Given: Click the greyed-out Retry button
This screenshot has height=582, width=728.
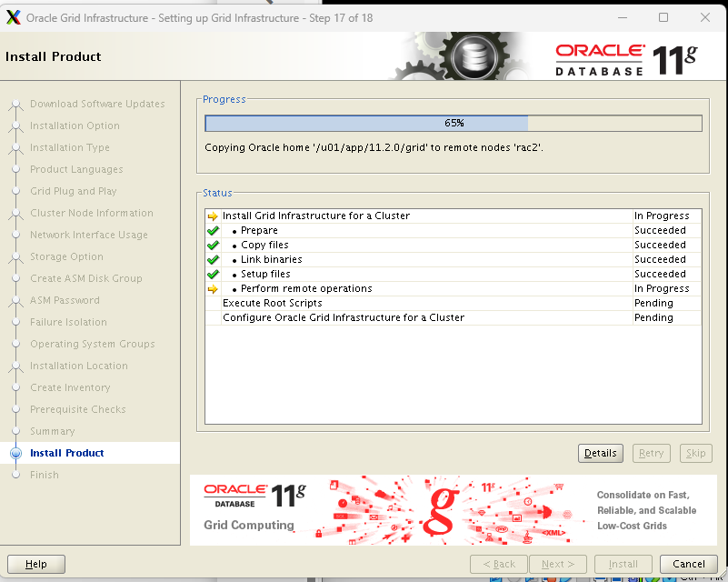Looking at the screenshot, I should tap(651, 453).
